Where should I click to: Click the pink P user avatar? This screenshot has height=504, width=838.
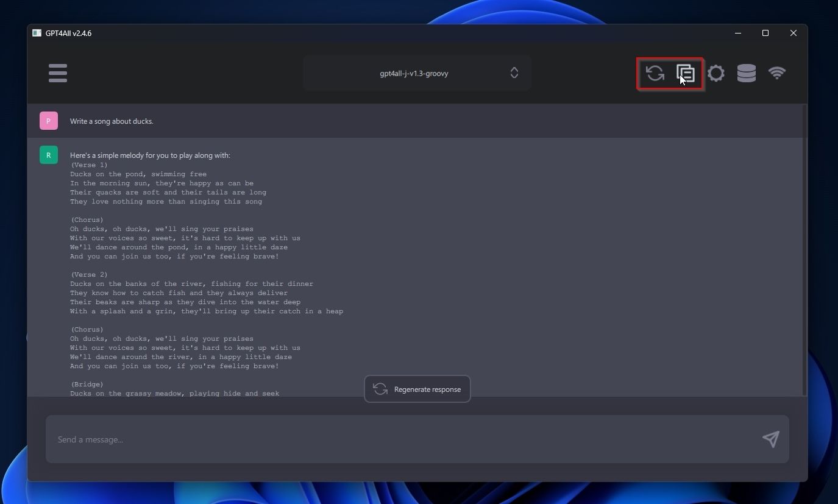(49, 121)
